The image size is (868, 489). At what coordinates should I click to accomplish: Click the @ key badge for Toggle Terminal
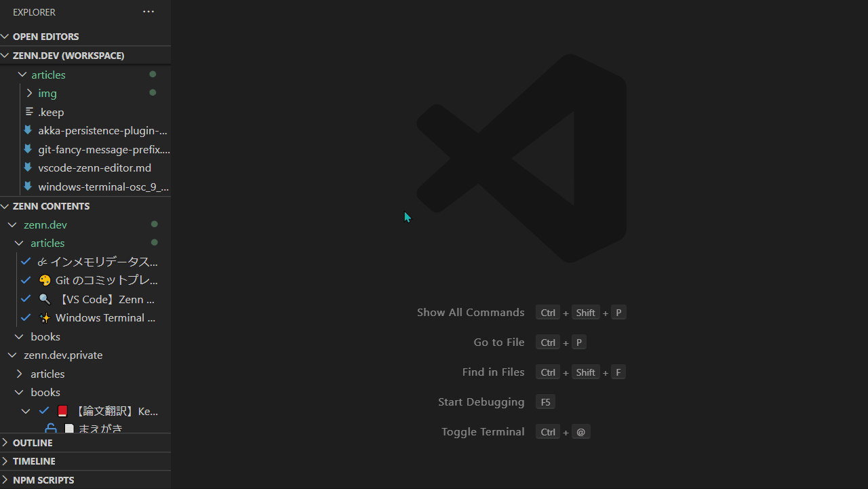point(581,432)
